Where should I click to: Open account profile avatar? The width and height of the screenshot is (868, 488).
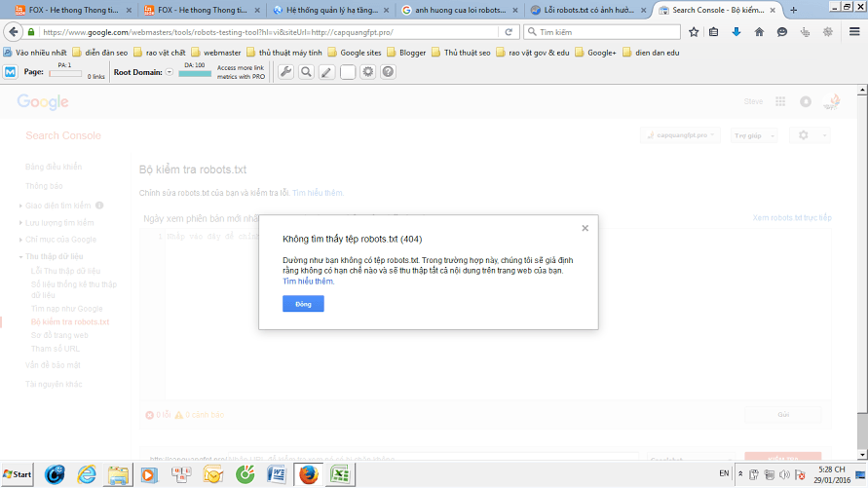832,101
